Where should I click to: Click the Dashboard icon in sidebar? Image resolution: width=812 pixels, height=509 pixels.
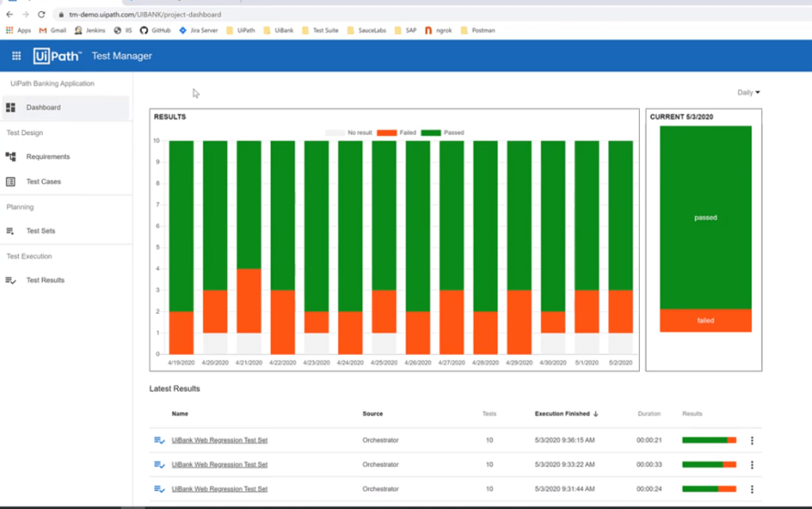click(11, 108)
